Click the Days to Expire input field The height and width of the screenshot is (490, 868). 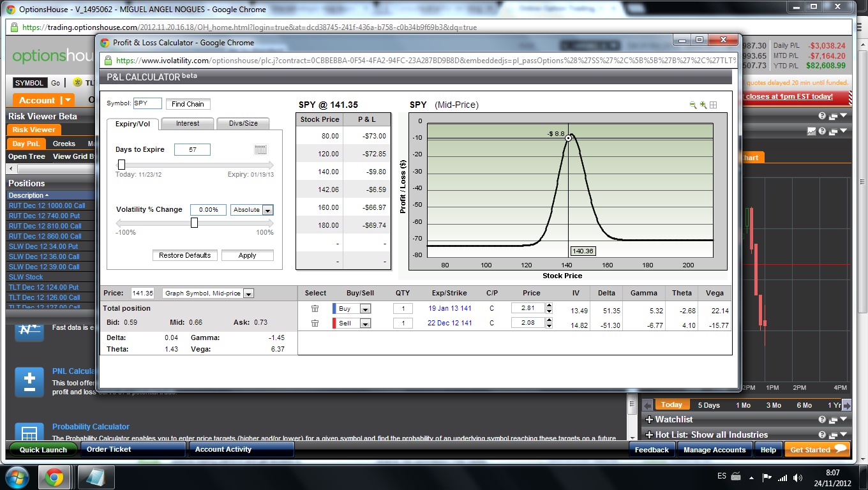[191, 150]
